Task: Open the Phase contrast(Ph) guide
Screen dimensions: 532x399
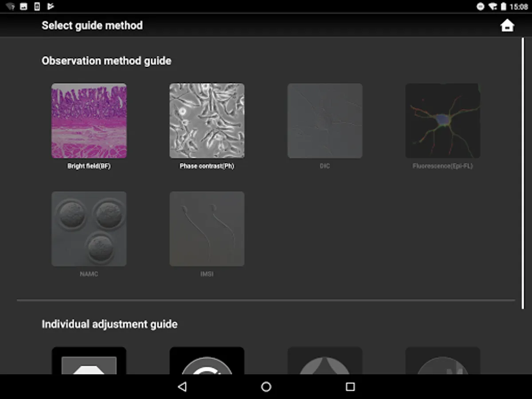Action: point(207,121)
